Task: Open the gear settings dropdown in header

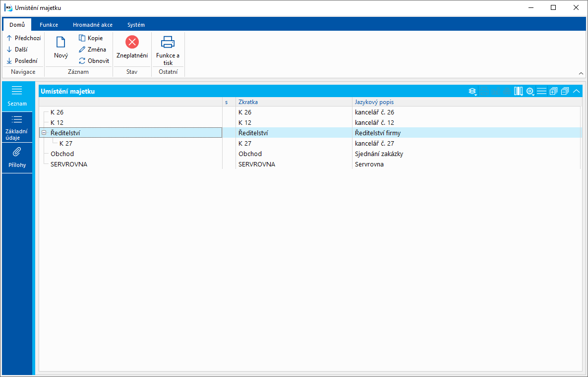Action: pyautogui.click(x=530, y=91)
